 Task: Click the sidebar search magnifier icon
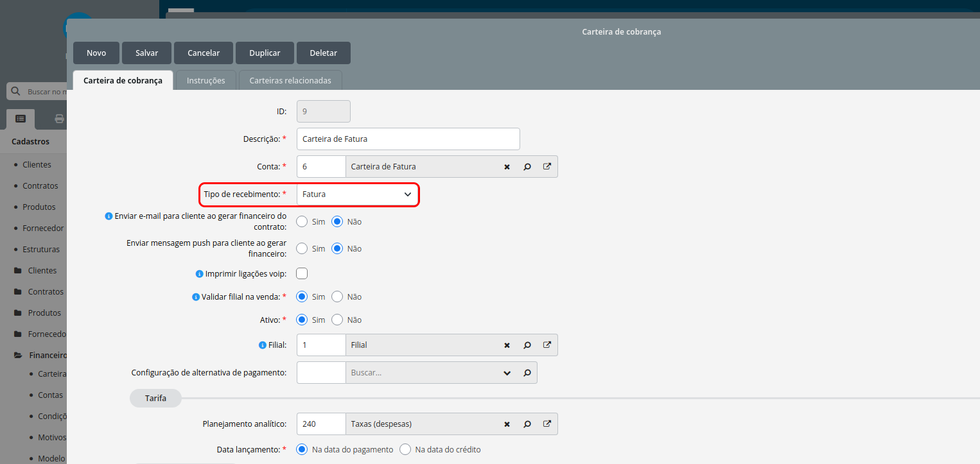(x=16, y=91)
